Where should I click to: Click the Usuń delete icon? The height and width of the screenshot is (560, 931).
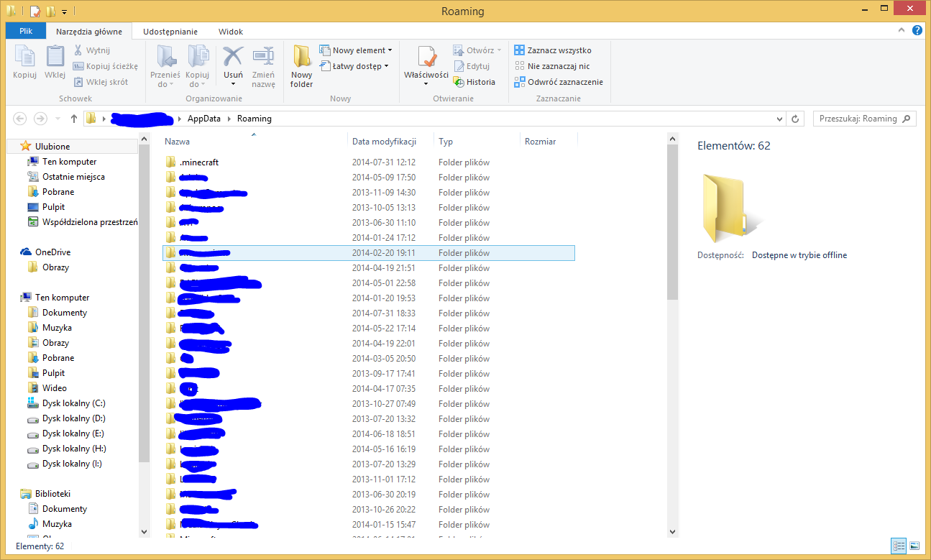[x=233, y=62]
